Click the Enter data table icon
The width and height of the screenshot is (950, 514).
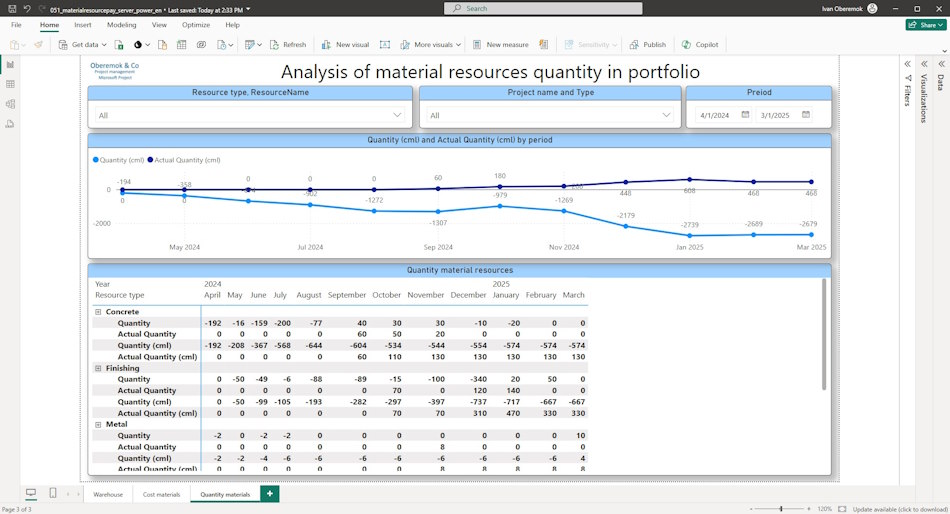pyautogui.click(x=181, y=45)
